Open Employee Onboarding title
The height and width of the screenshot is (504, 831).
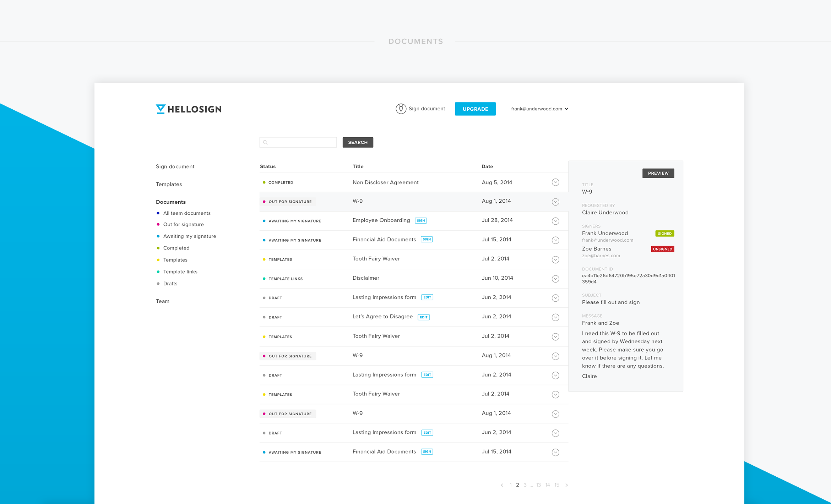(x=381, y=220)
